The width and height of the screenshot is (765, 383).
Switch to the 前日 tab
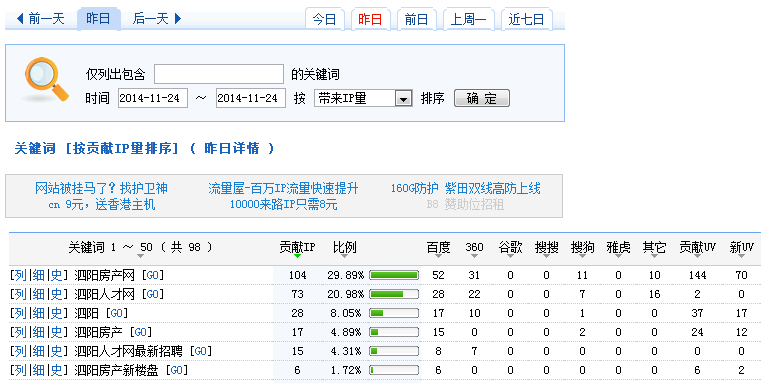click(416, 20)
